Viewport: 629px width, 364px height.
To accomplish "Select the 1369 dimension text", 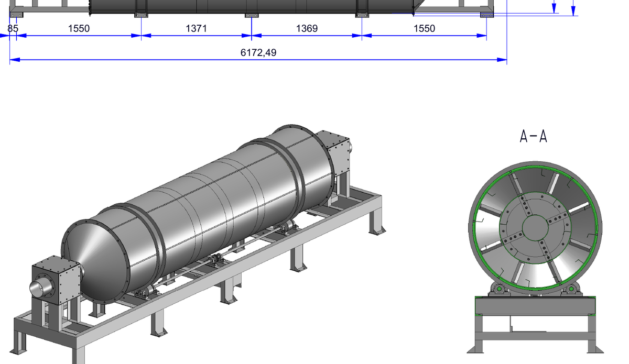I will point(307,29).
